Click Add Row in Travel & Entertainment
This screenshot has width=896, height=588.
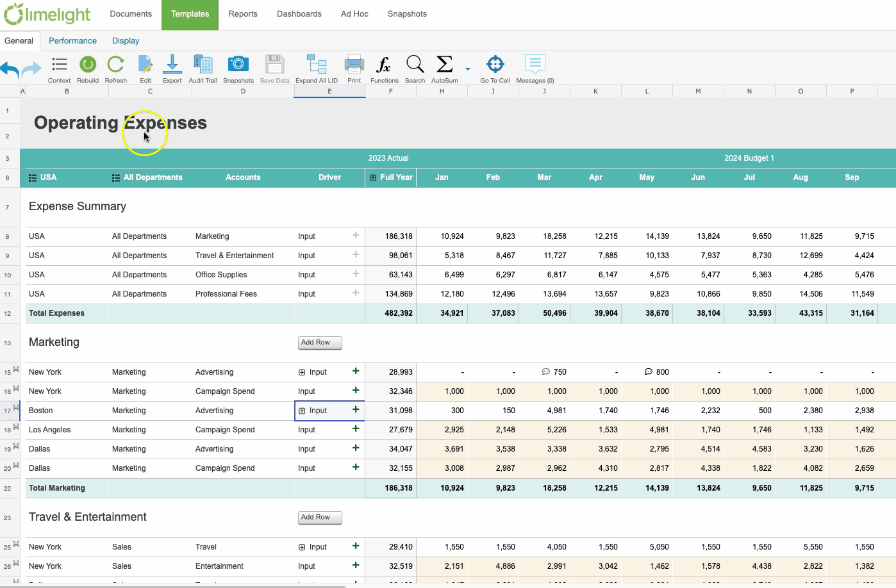[x=320, y=518]
